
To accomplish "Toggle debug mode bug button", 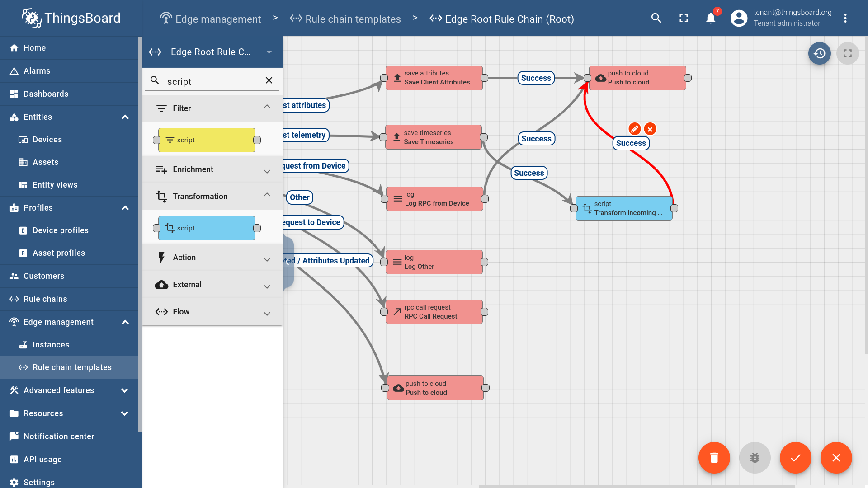I will click(x=755, y=458).
